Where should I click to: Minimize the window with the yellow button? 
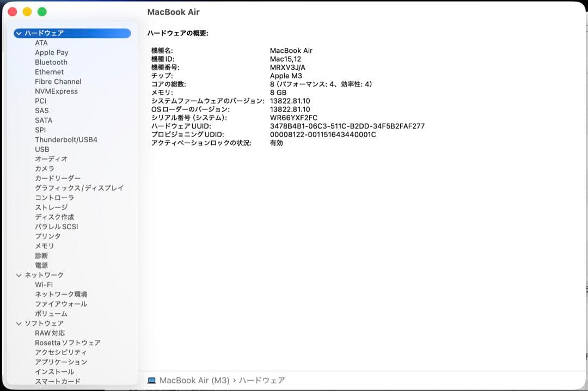[27, 12]
